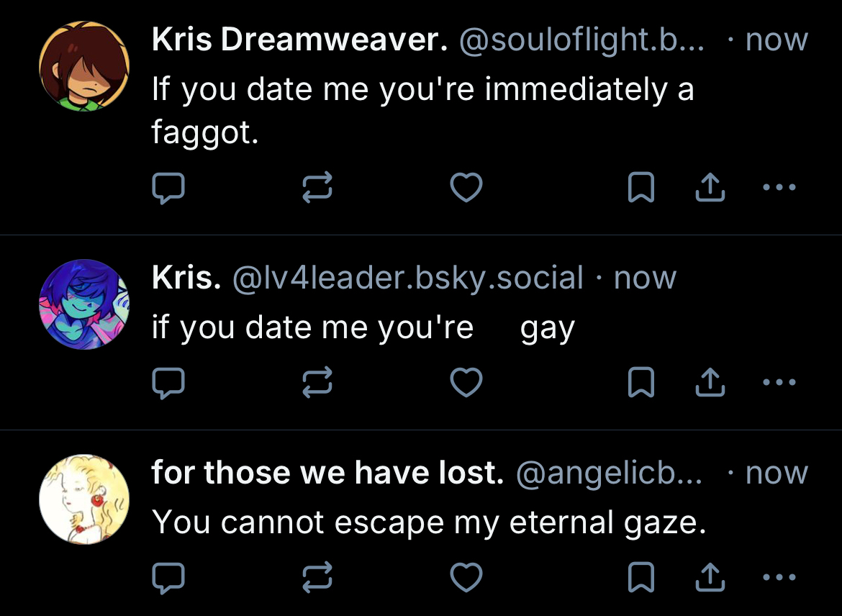This screenshot has height=616, width=842.
Task: Repost the Kris Dreamweaver post
Action: 317,189
